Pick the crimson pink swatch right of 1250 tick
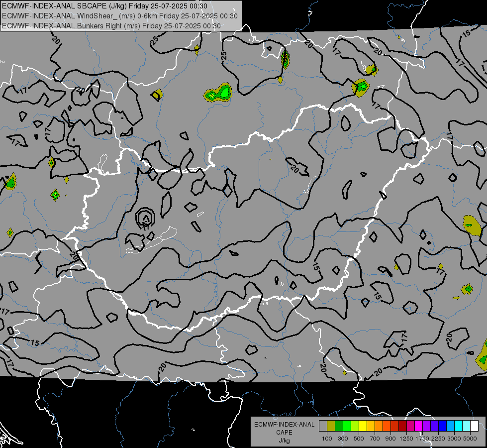The width and height of the screenshot is (487, 448). (x=410, y=426)
